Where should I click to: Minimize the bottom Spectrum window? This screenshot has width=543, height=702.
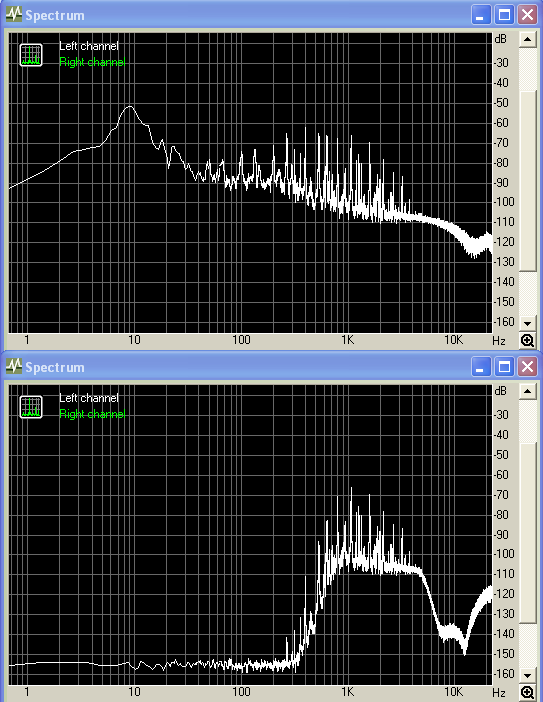click(481, 367)
